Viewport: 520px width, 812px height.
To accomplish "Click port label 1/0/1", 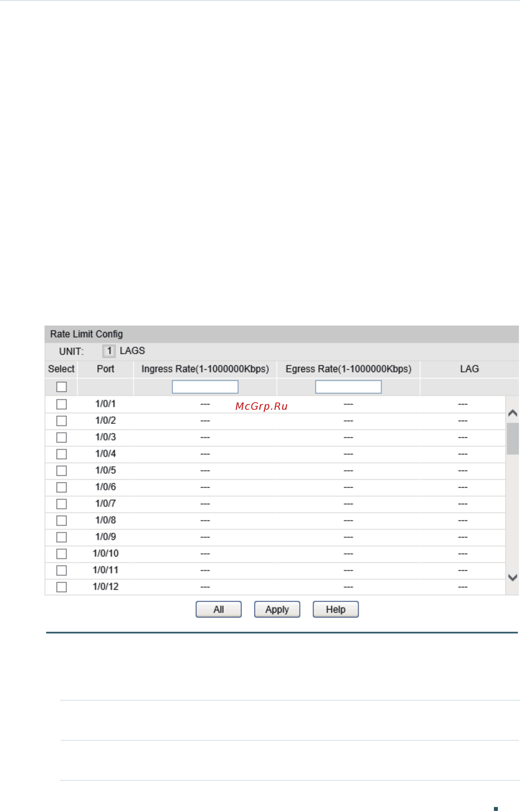I will tap(106, 404).
